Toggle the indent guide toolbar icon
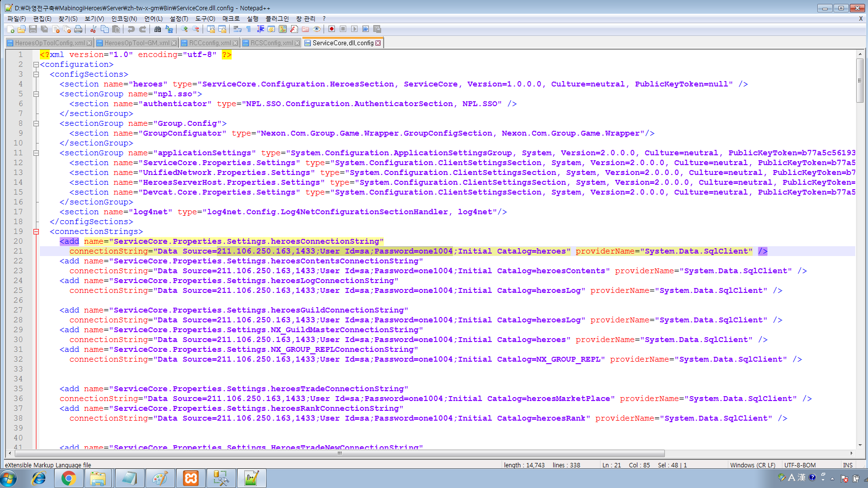This screenshot has height=488, width=868. click(260, 29)
